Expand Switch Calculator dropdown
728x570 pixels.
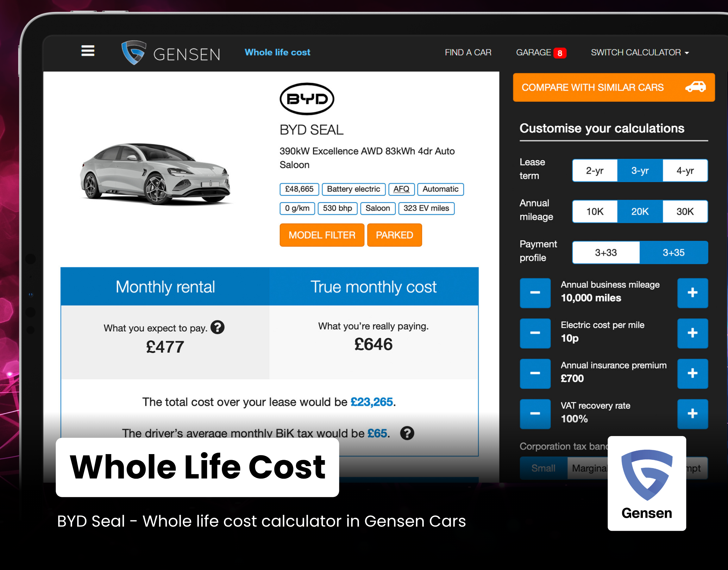(x=640, y=52)
